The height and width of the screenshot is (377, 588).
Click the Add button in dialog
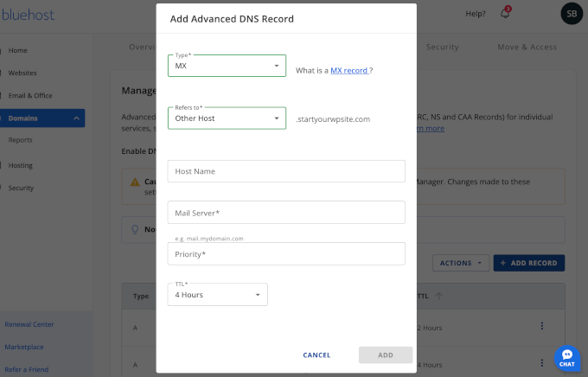pos(386,355)
